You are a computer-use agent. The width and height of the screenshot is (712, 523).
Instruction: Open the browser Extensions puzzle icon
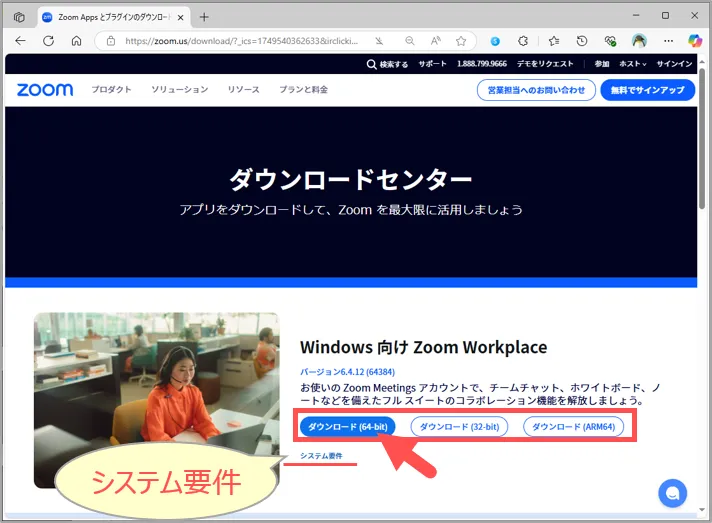coord(523,41)
